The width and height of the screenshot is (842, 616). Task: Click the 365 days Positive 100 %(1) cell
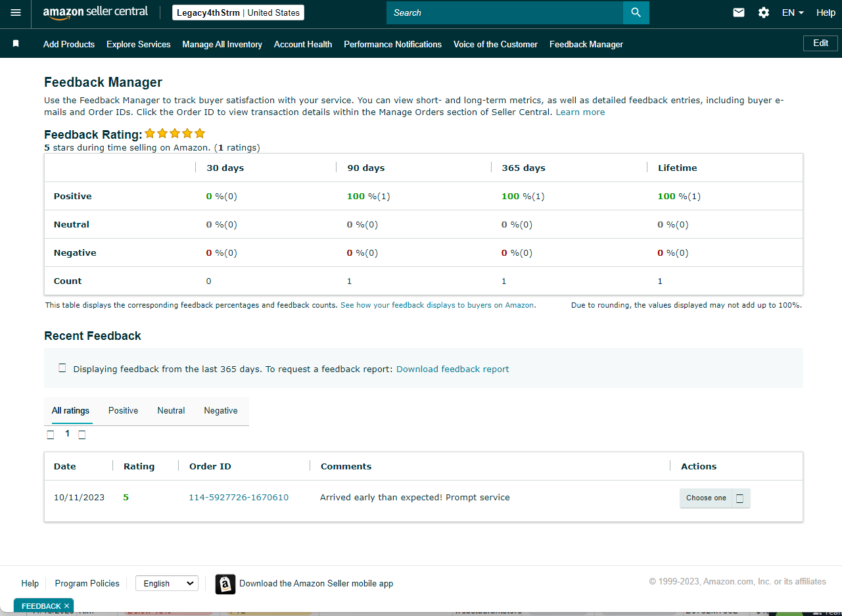coord(523,197)
